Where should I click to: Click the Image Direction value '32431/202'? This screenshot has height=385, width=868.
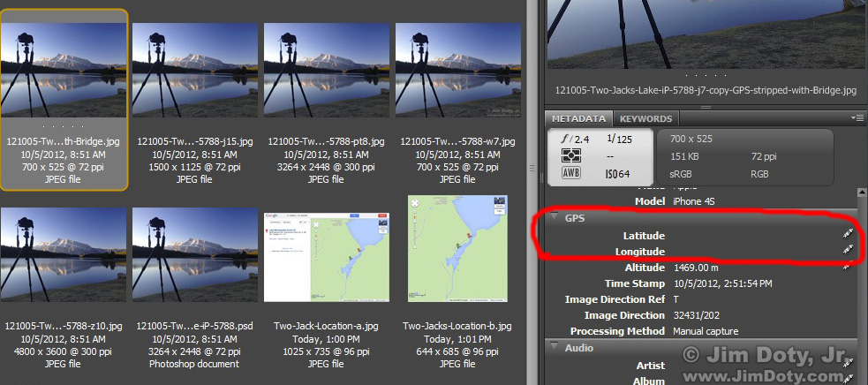697,315
